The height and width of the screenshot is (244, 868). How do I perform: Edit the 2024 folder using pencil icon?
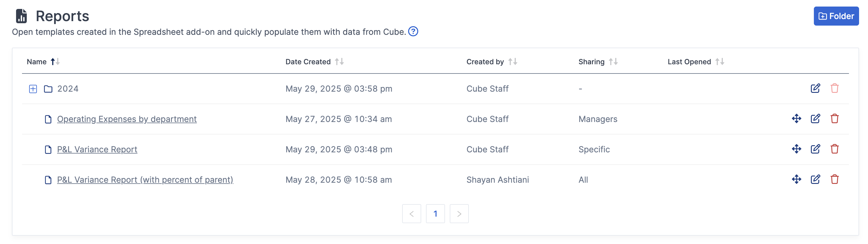click(815, 88)
